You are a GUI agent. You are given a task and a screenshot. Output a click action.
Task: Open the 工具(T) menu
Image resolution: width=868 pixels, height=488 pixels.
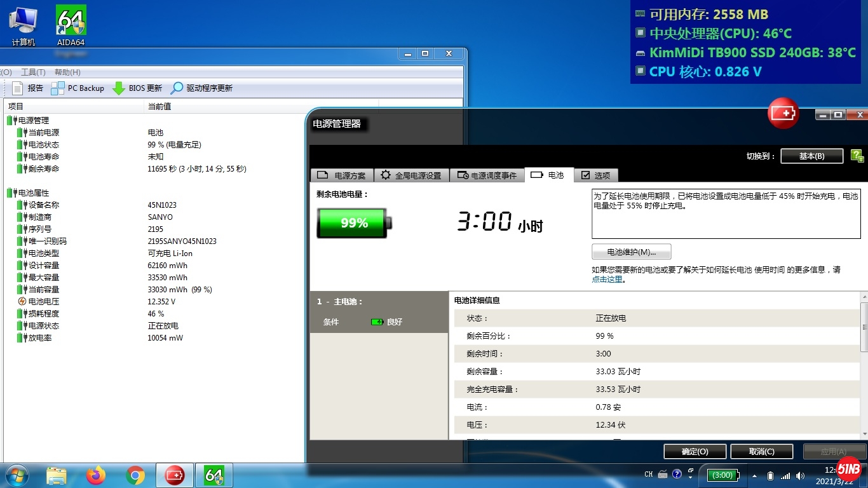click(33, 72)
